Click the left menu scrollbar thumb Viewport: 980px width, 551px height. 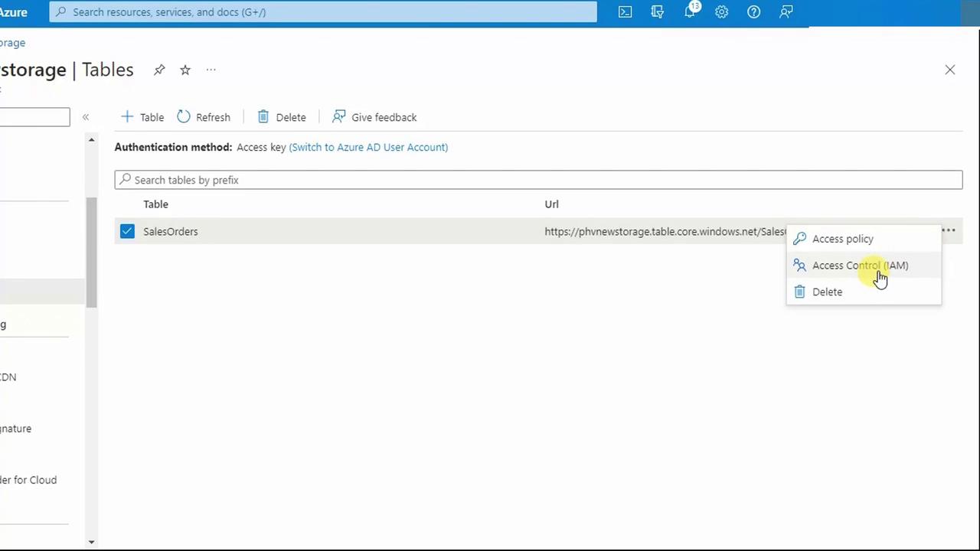pos(91,253)
